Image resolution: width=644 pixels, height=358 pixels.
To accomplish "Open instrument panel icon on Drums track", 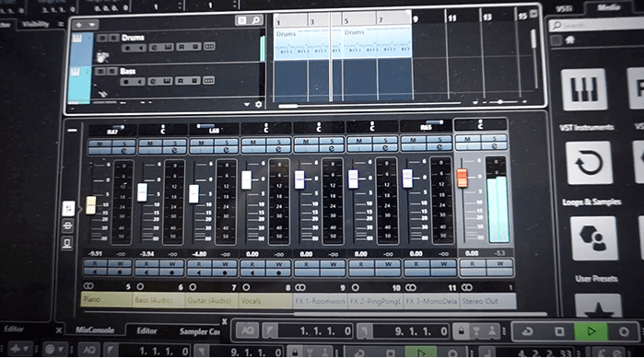I will pyautogui.click(x=169, y=47).
